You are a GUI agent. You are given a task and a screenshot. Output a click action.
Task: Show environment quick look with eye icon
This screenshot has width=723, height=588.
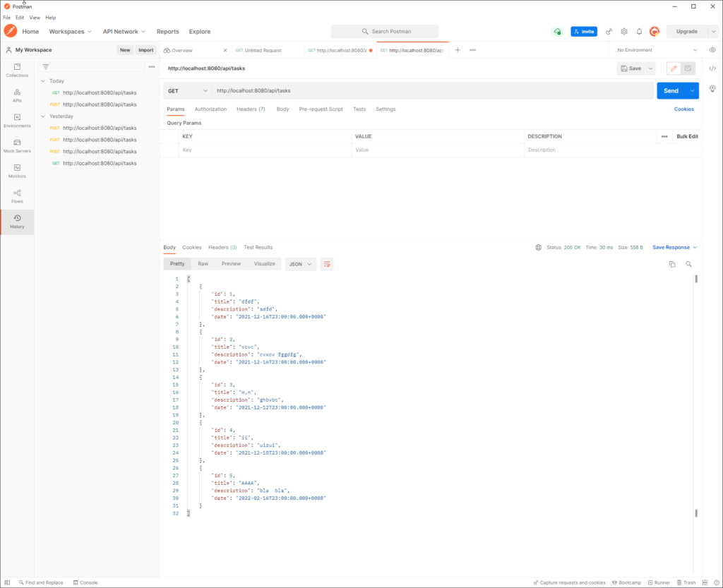[x=712, y=49]
